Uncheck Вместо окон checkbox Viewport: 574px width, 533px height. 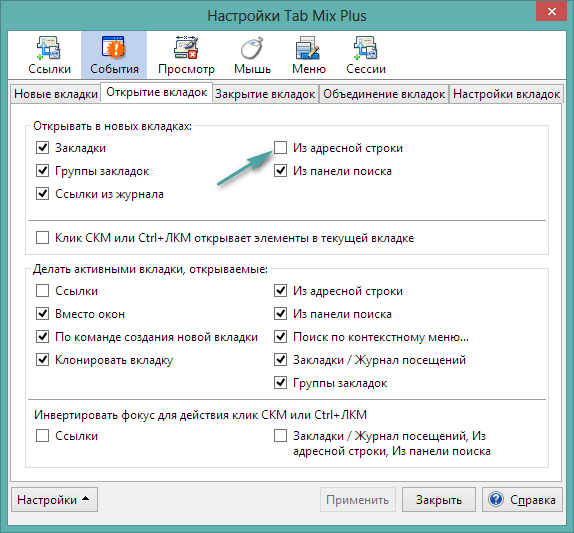coord(42,314)
